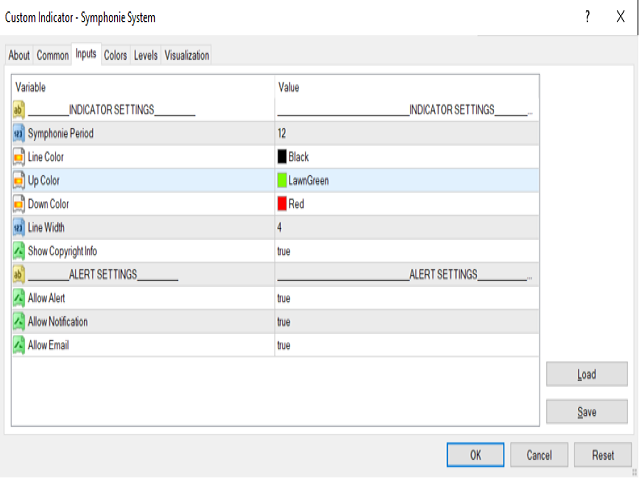Click the integer icon beside Line Width
This screenshot has height=480, width=640.
point(19,228)
